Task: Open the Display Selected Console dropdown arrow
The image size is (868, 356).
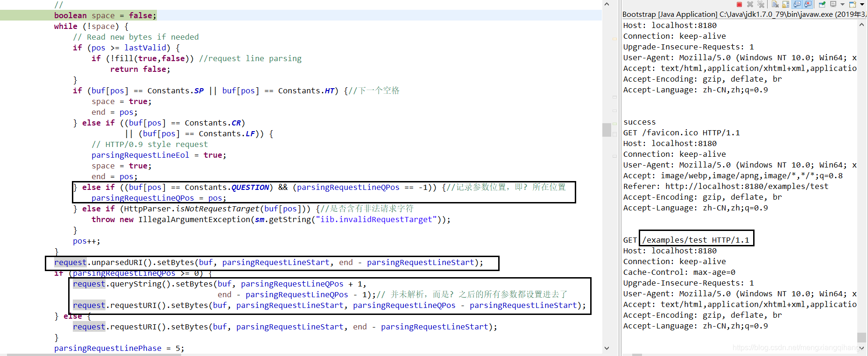Action: coord(842,4)
